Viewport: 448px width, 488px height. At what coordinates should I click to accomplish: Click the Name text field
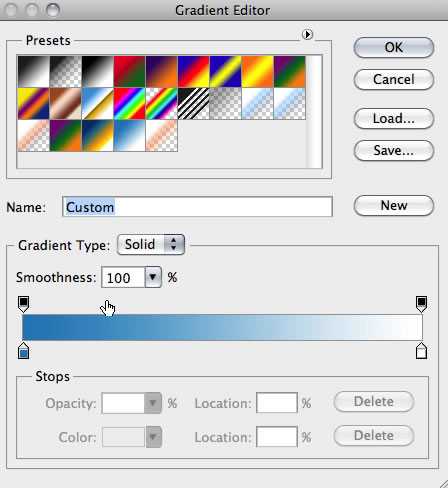[197, 207]
